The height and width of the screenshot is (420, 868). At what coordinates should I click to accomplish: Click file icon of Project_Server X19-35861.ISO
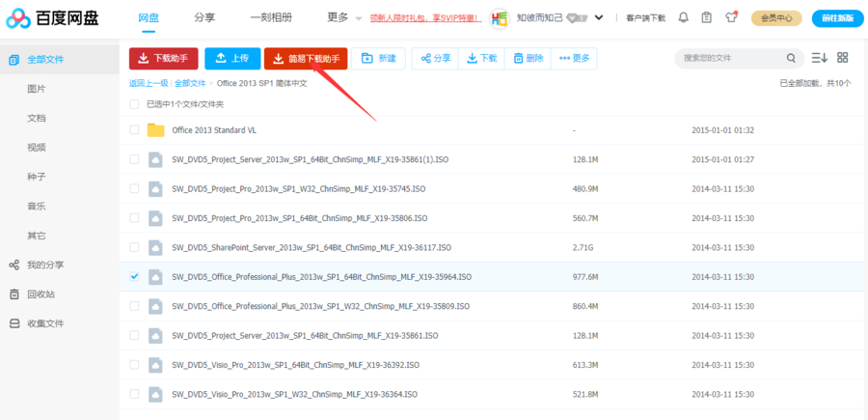[156, 335]
